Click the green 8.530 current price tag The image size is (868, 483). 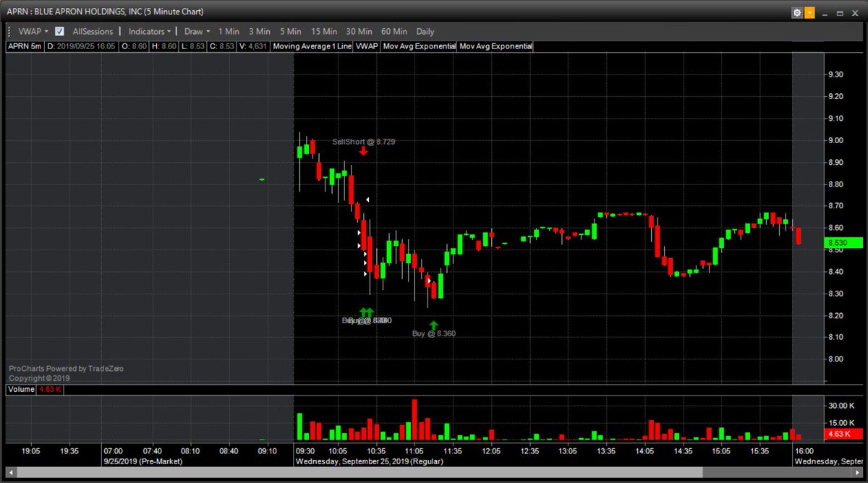(x=843, y=243)
